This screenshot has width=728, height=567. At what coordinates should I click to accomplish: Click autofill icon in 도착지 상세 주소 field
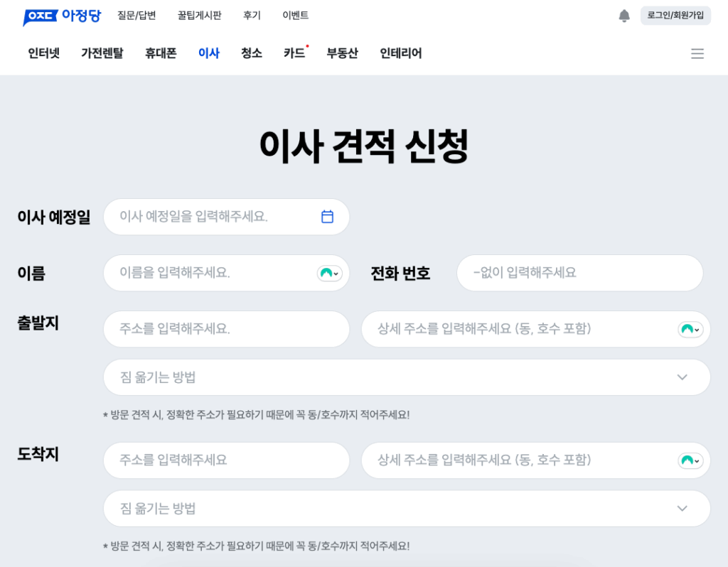click(x=690, y=460)
